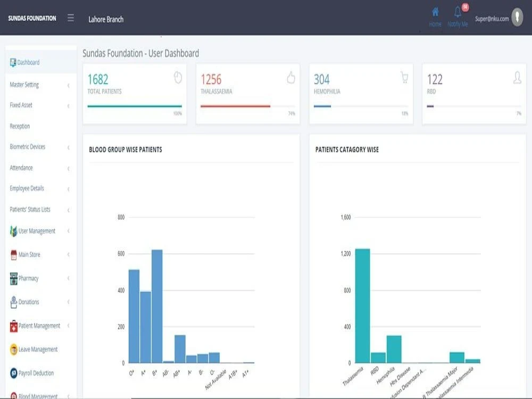
Task: Expand the Employee Details chevron
Action: [x=69, y=189]
